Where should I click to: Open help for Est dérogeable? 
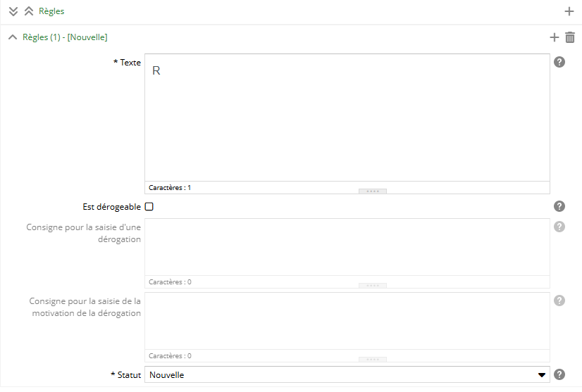coord(559,206)
